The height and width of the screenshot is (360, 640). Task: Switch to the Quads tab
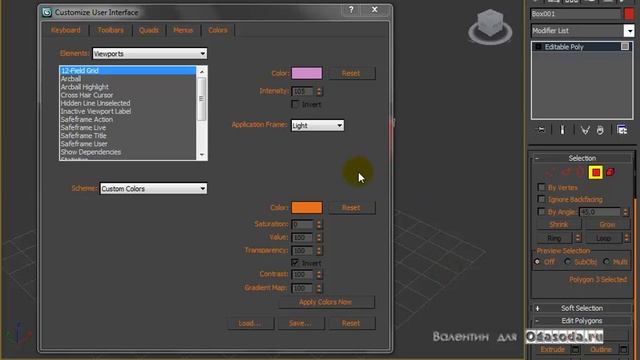point(149,30)
